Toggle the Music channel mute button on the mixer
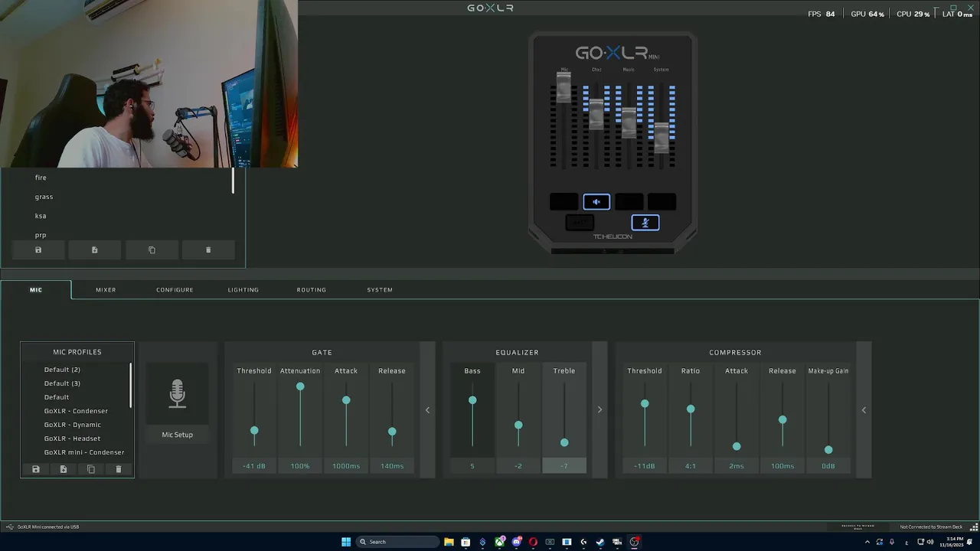The width and height of the screenshot is (980, 551). click(x=629, y=202)
